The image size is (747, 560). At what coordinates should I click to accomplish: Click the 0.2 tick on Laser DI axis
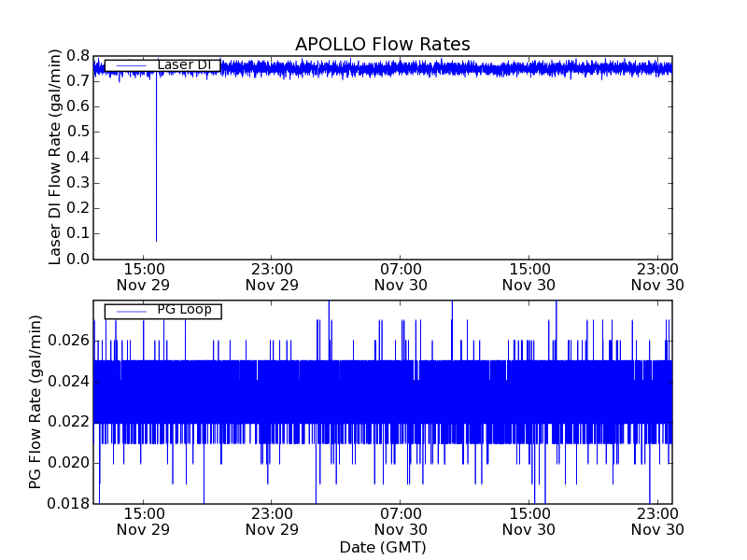pyautogui.click(x=78, y=208)
